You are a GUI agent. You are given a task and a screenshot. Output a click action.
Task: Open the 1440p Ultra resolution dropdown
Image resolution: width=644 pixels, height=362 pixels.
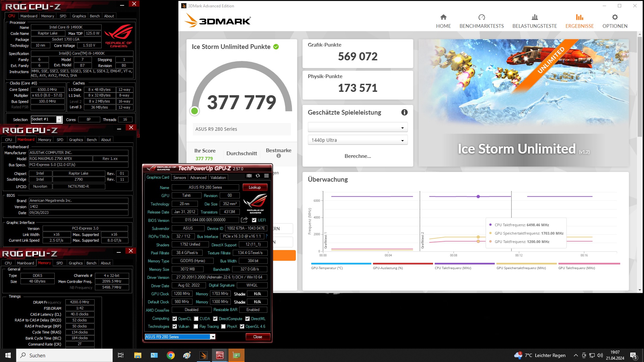click(358, 140)
